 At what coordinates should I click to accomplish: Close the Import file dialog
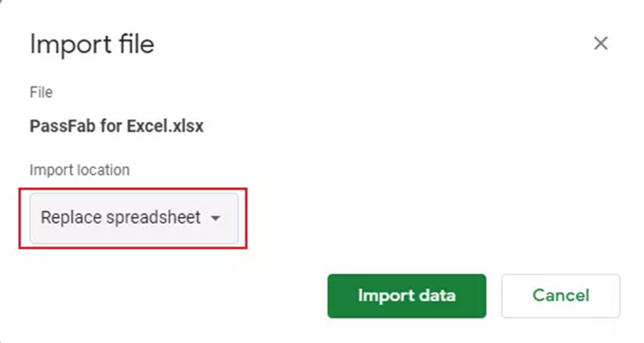tap(600, 44)
